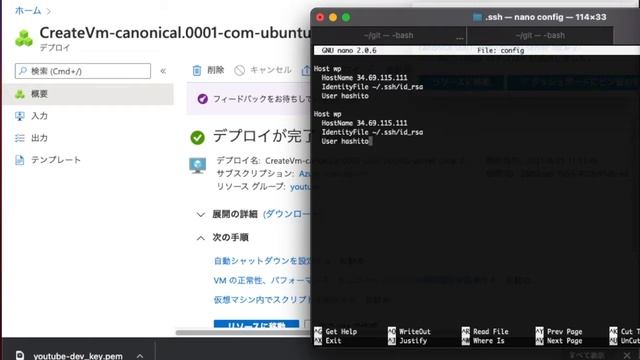Click the 概要 overview icon

(20, 94)
